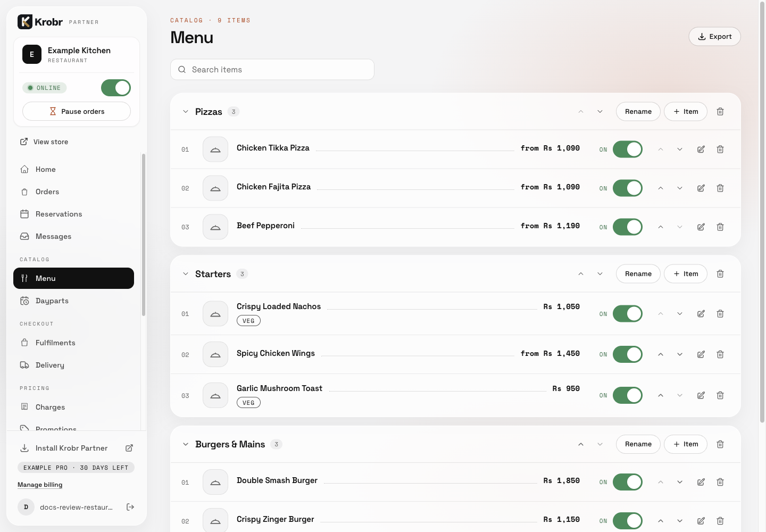Turn off Chicken Tikka Pizza availability
This screenshot has width=766, height=532.
tap(628, 149)
